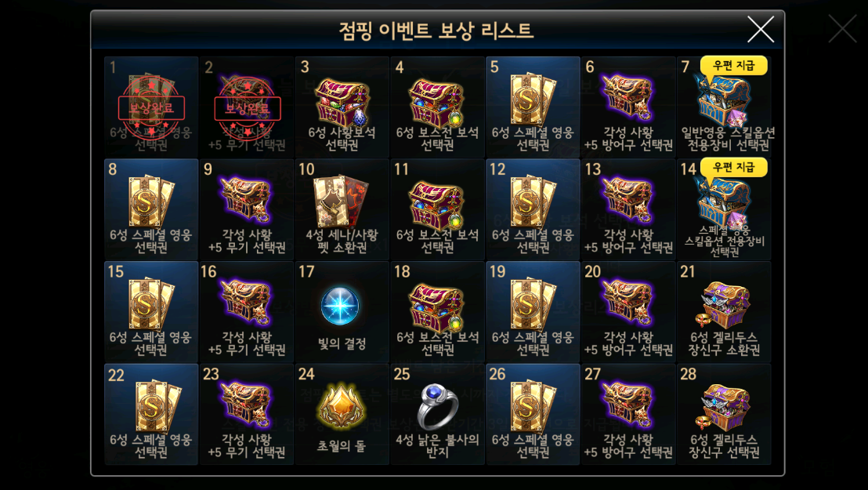This screenshot has width=868, height=490.
Task: Close the stamping event reward list
Action: [x=761, y=29]
